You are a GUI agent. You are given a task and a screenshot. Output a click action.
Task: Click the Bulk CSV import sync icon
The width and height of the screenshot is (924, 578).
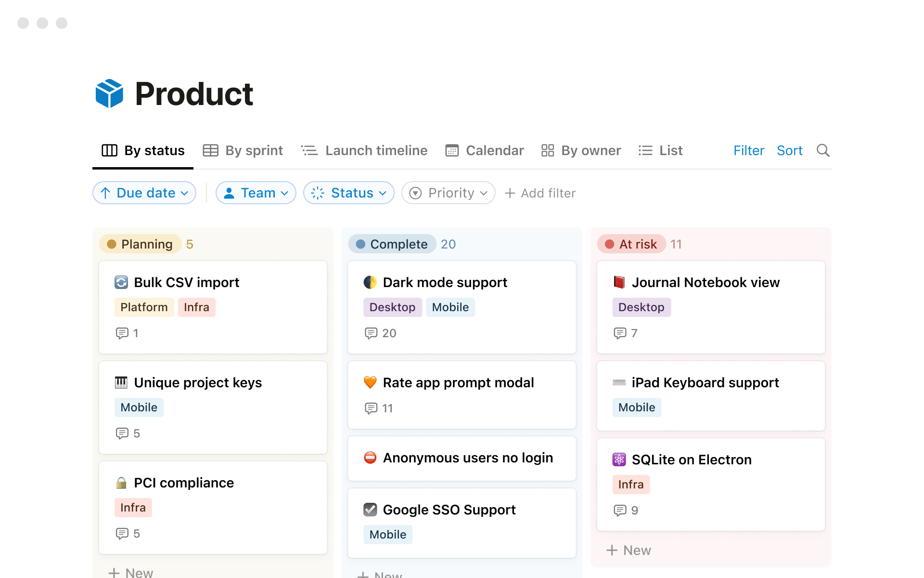[x=121, y=282]
